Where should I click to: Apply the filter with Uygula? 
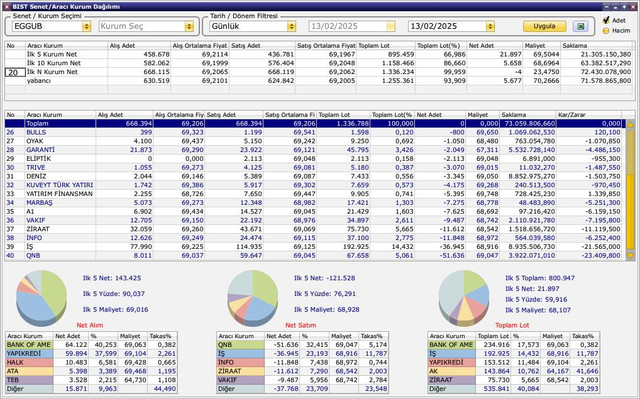point(544,26)
